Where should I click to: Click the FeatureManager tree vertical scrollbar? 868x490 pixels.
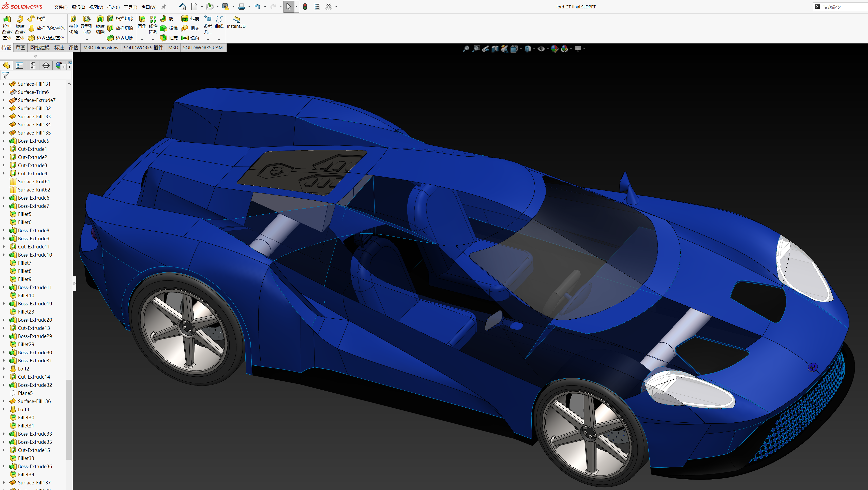click(x=69, y=419)
